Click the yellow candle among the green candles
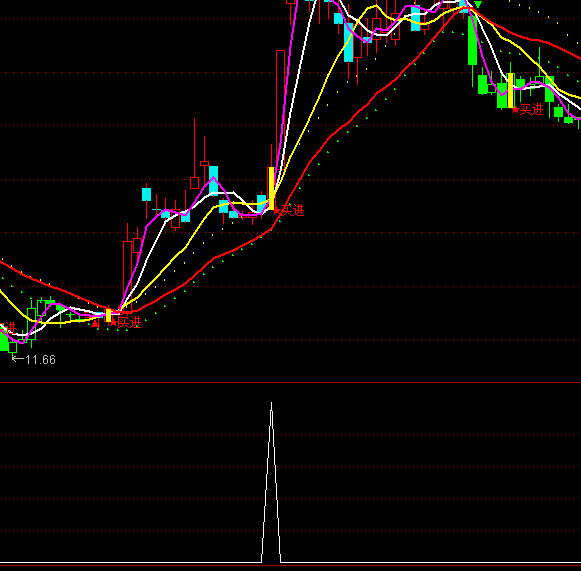This screenshot has height=571, width=581. point(510,90)
